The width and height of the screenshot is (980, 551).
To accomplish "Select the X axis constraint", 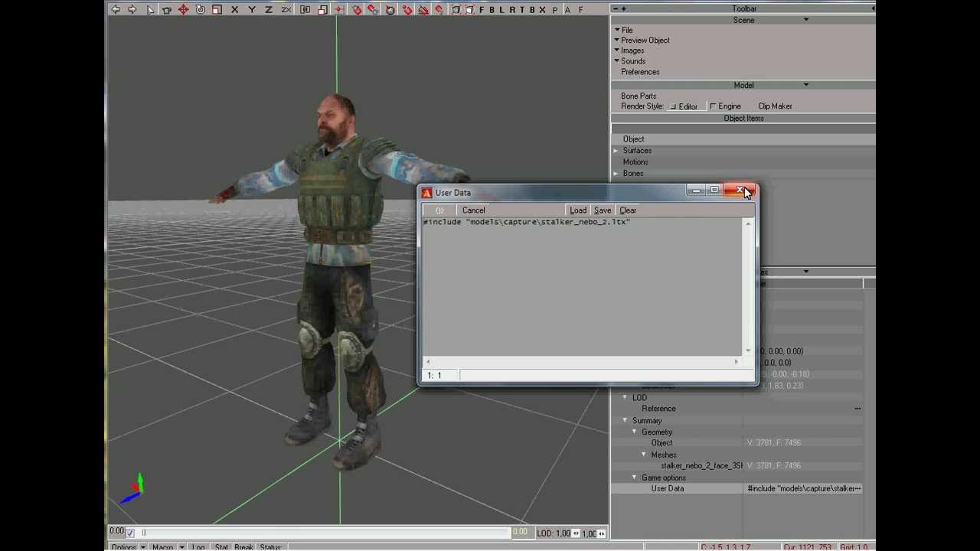I will [x=234, y=9].
